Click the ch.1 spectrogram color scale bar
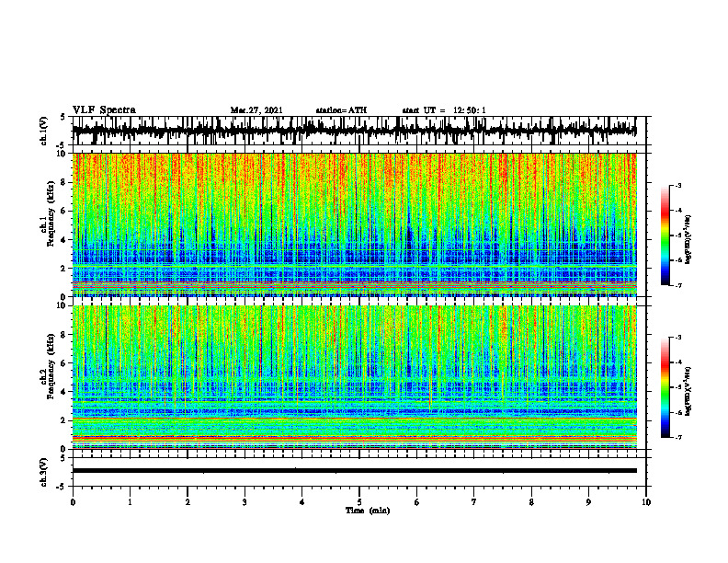728x563 pixels. tap(665, 236)
